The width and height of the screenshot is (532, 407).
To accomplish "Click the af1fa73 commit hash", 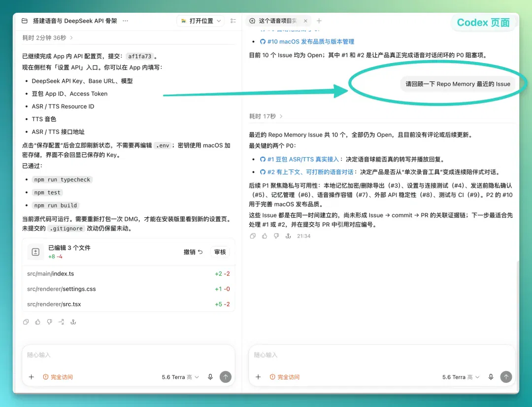I will click(x=139, y=56).
